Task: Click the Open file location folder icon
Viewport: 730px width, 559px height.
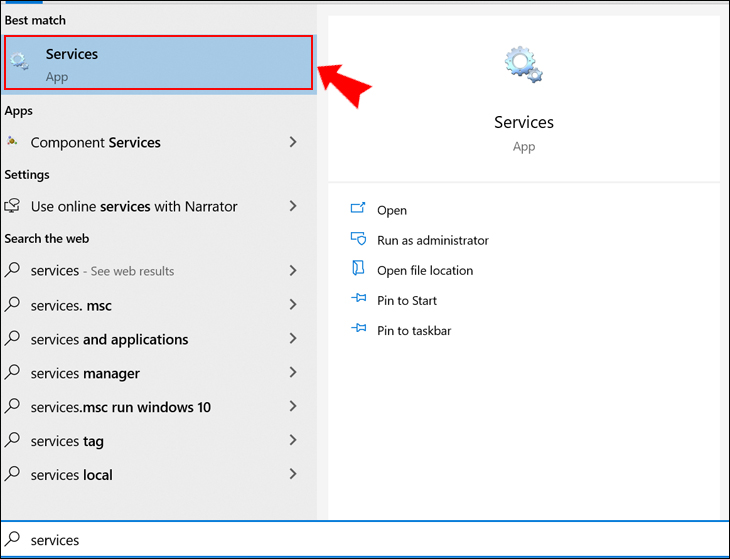Action: (358, 269)
